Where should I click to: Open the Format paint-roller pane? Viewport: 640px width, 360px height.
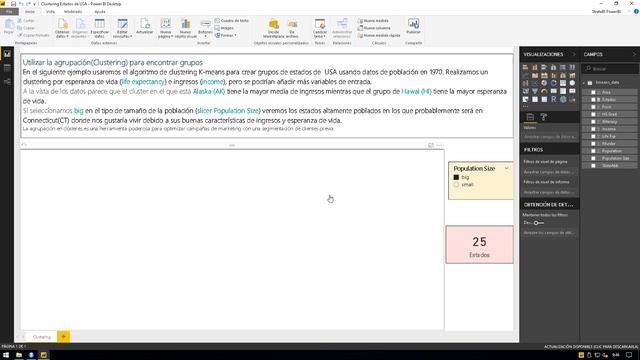[x=543, y=117]
